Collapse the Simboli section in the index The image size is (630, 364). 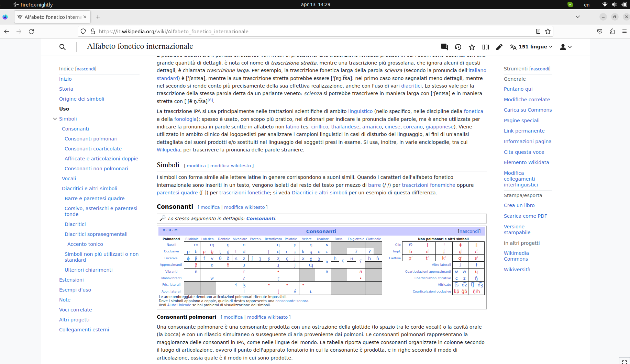tap(55, 119)
